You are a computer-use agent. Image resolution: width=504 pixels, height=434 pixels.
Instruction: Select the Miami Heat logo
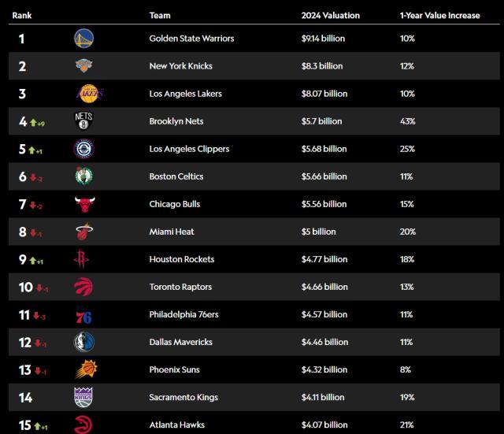coord(83,232)
